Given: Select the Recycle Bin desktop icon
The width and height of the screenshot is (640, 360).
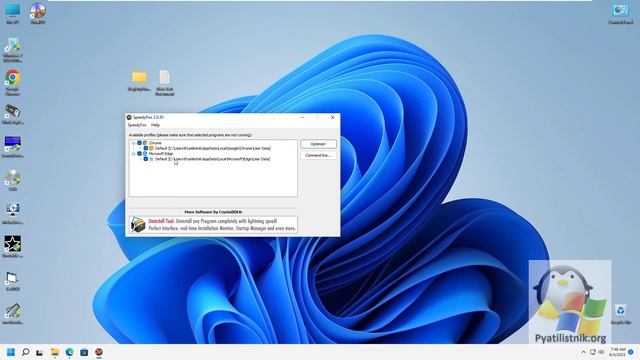Looking at the screenshot, I should 620,314.
